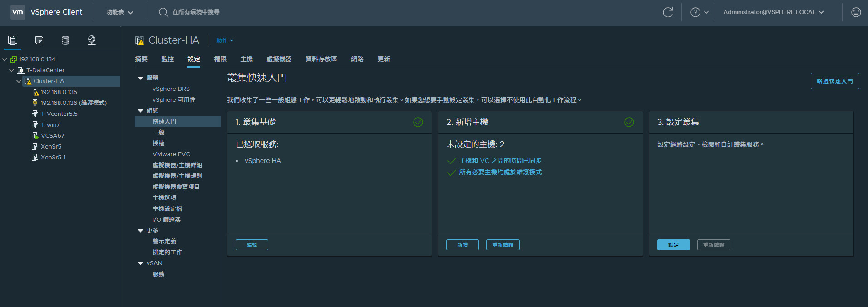
Task: Click host 192.168.0.136 maintenance icon
Action: click(x=35, y=103)
